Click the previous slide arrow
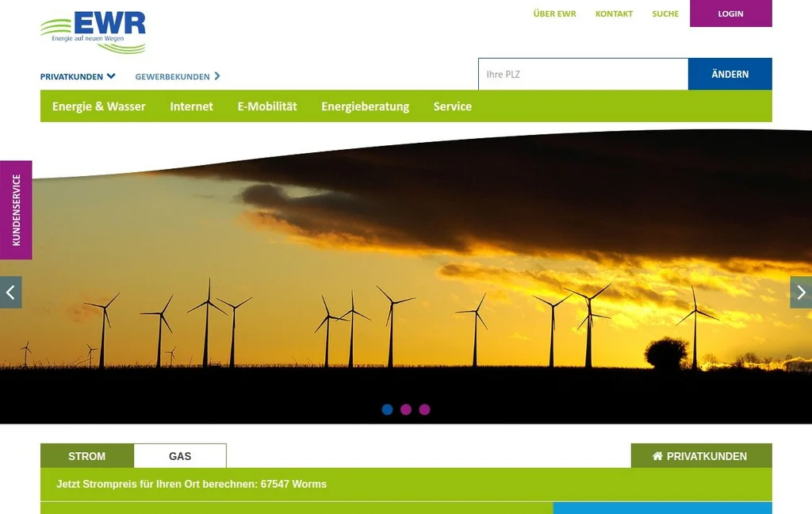 pyautogui.click(x=10, y=292)
